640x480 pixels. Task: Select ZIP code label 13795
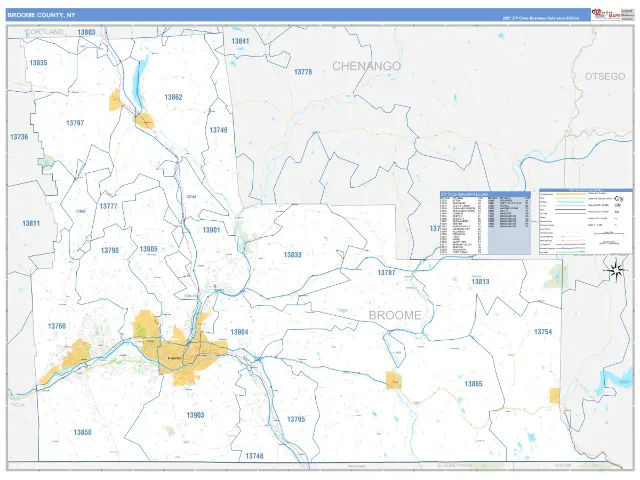pos(296,420)
